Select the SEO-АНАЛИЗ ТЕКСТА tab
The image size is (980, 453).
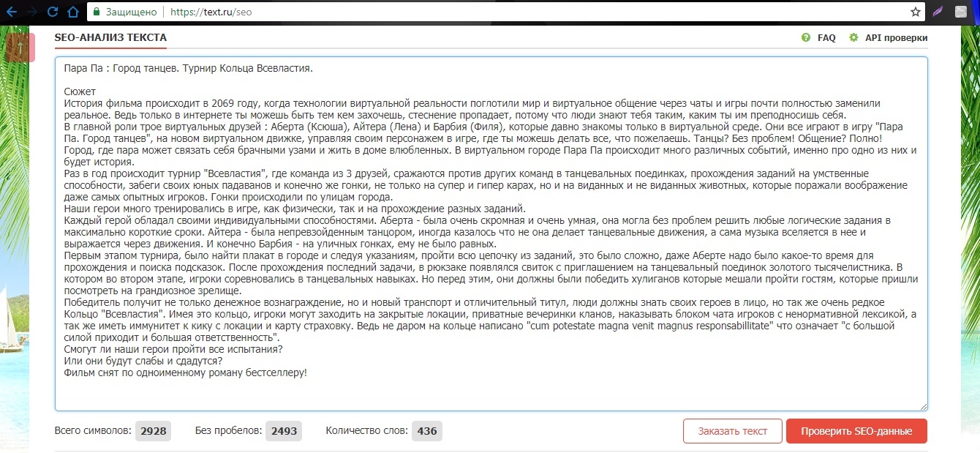coord(110,37)
